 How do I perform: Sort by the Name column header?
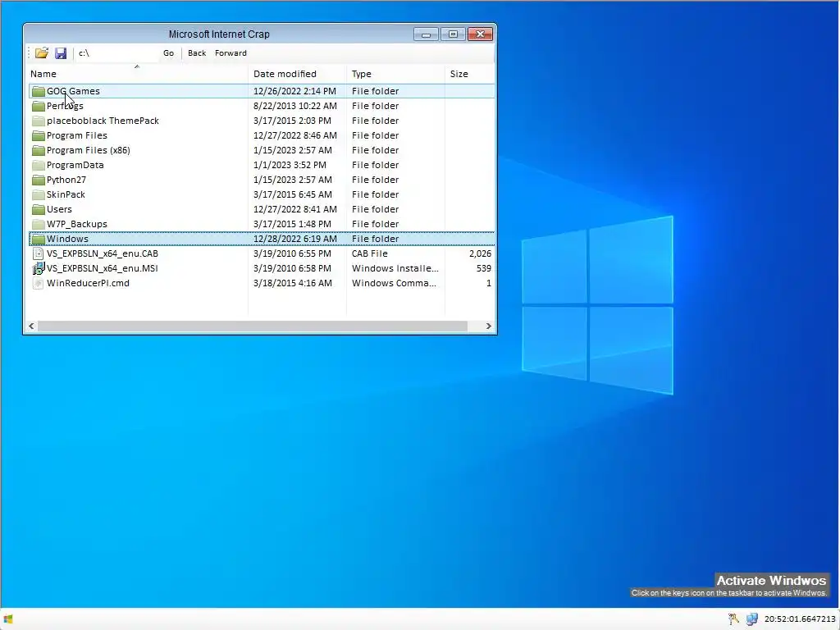[x=138, y=74]
